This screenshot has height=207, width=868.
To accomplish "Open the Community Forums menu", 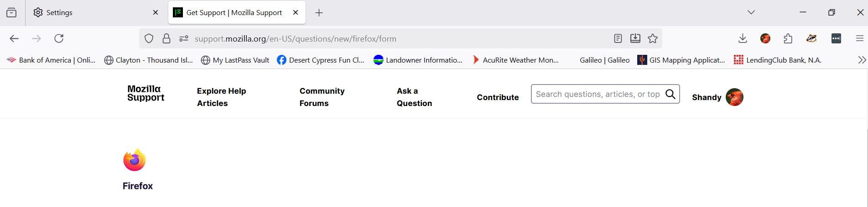I will pos(322,97).
